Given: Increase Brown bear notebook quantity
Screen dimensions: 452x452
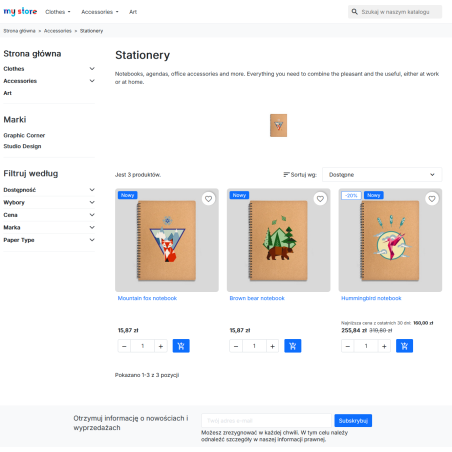Looking at the screenshot, I should tap(272, 346).
